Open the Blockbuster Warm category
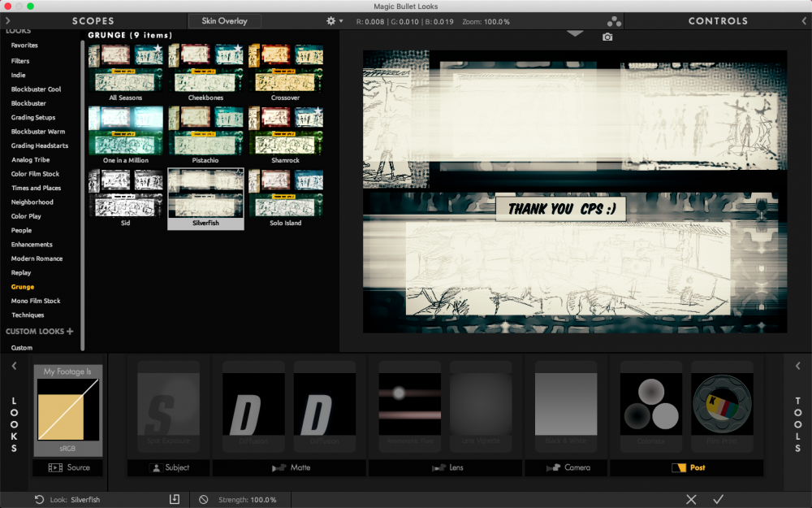 [x=38, y=132]
